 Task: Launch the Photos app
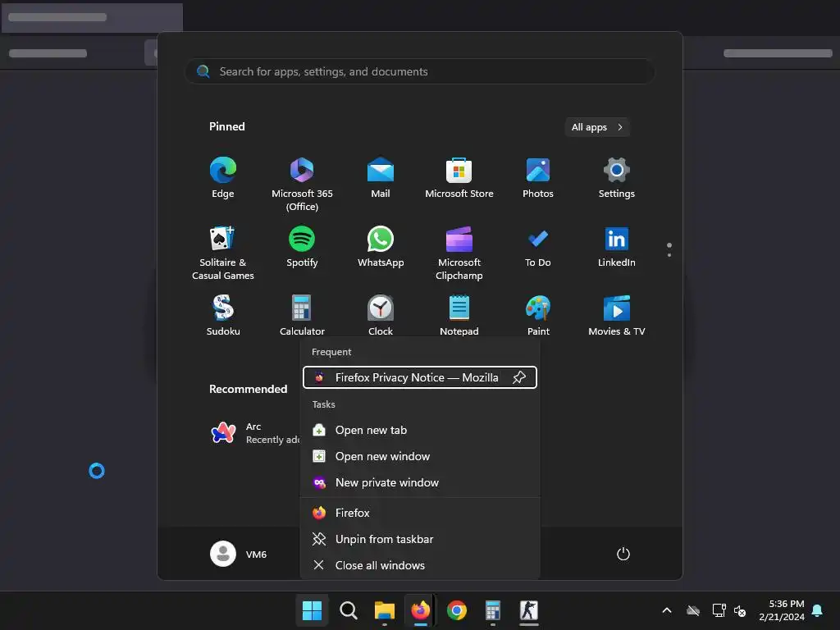pyautogui.click(x=538, y=178)
